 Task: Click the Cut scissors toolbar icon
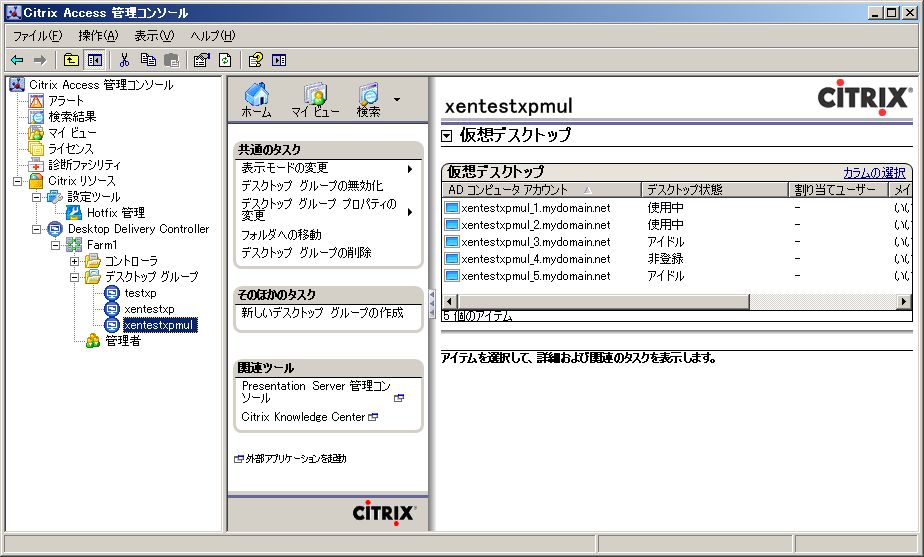tap(124, 60)
